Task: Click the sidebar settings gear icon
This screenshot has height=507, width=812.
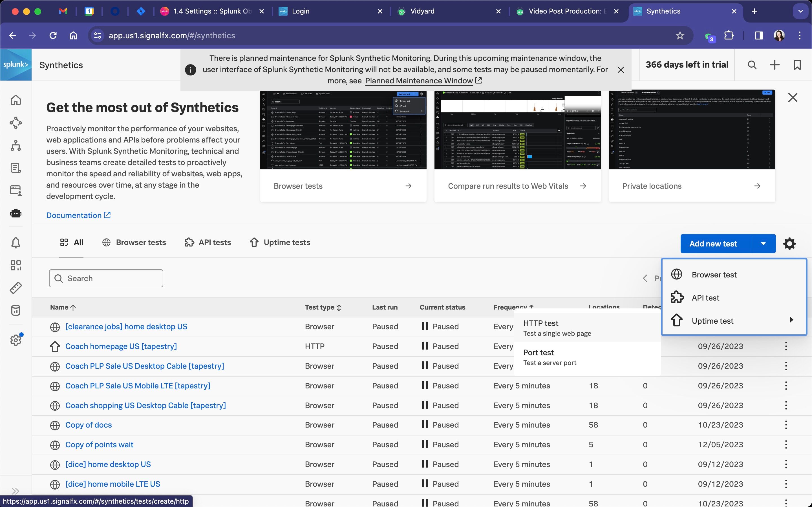Action: pos(16,340)
